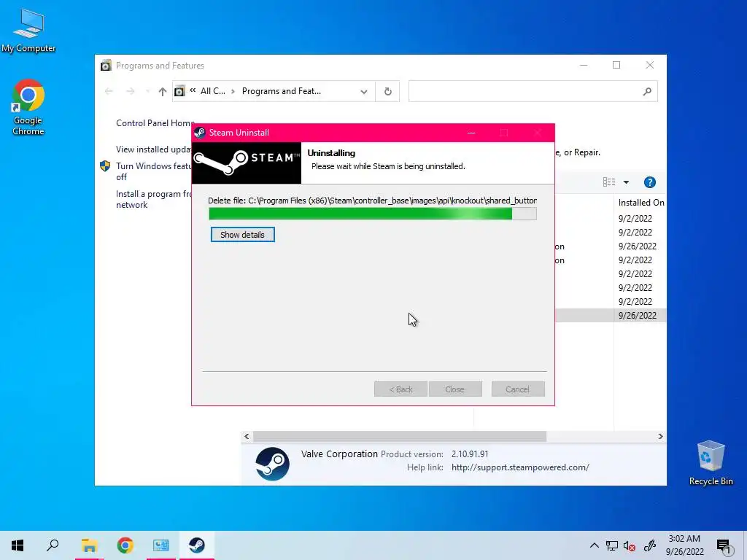The width and height of the screenshot is (747, 560).
Task: Open Turn Windows features on or off
Action: pos(153,171)
